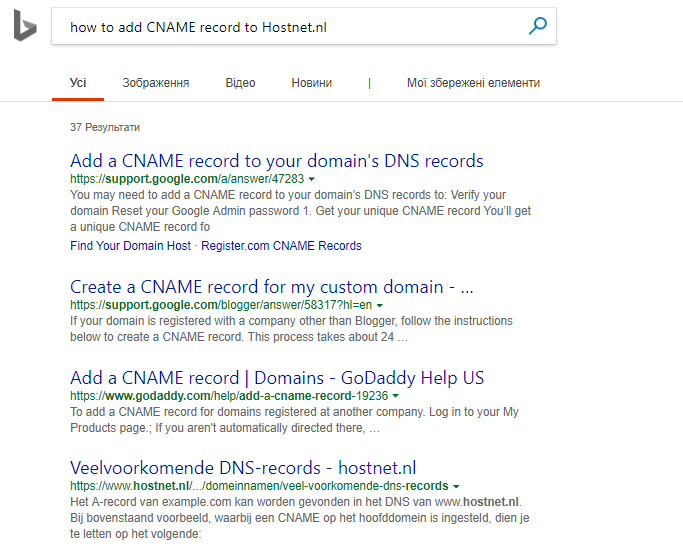Click snippet 'To add a CNAME record for domains registered'
Viewport: 683px width, 560px height.
pos(294,420)
